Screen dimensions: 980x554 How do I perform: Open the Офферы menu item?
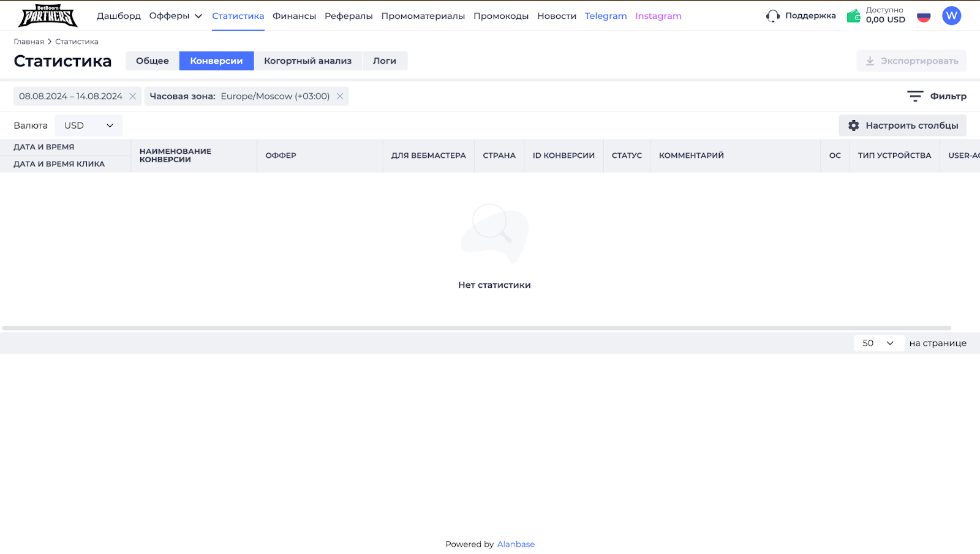[170, 16]
